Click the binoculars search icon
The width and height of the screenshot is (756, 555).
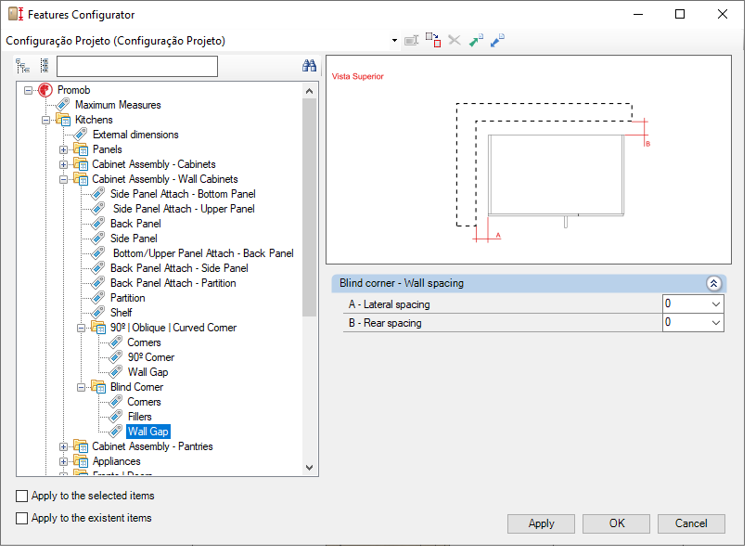pyautogui.click(x=309, y=66)
